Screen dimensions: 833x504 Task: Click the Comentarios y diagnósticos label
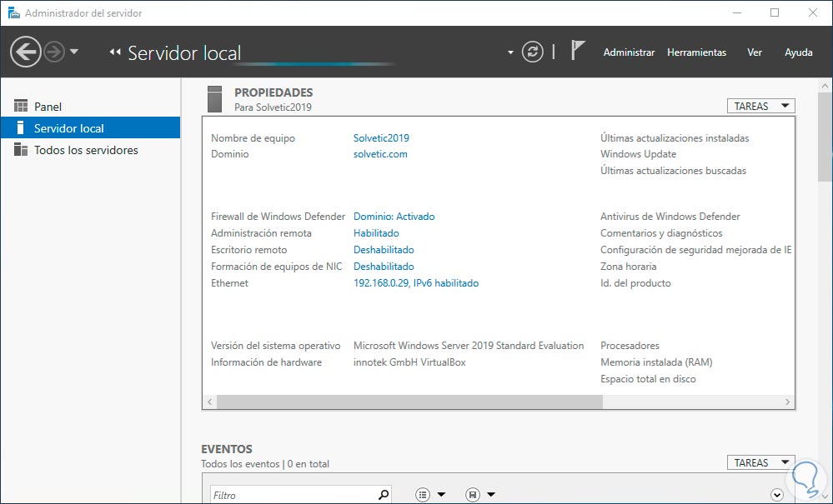tap(661, 233)
